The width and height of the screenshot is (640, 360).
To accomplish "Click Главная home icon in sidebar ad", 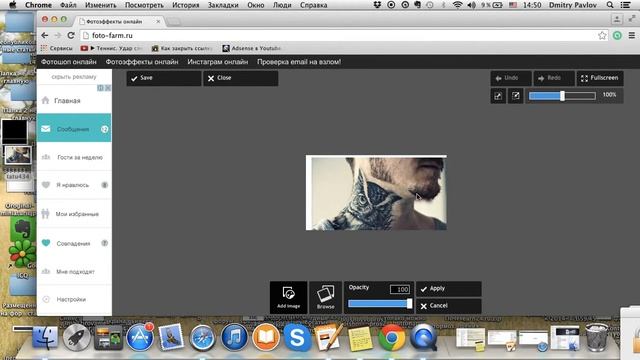I will [x=45, y=100].
